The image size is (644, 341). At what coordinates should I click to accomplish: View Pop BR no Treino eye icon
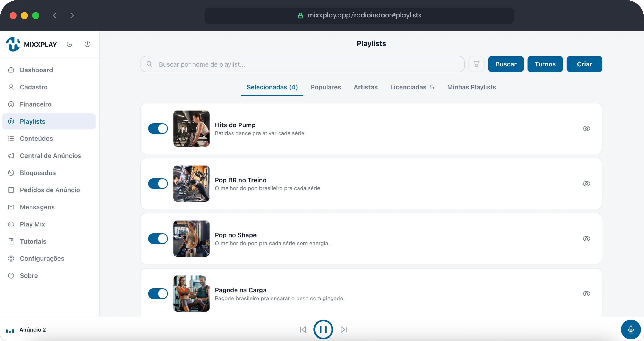pyautogui.click(x=586, y=184)
